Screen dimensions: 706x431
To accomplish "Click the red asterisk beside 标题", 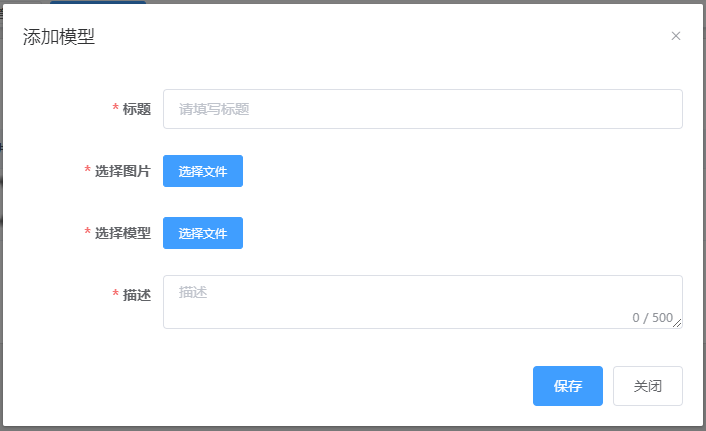I will (x=115, y=108).
